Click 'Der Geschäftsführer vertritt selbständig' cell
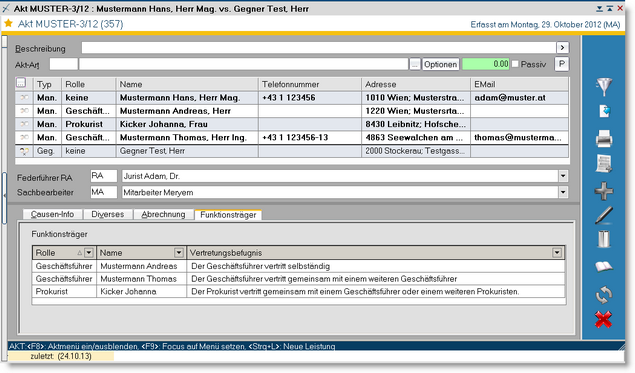 click(x=375, y=266)
